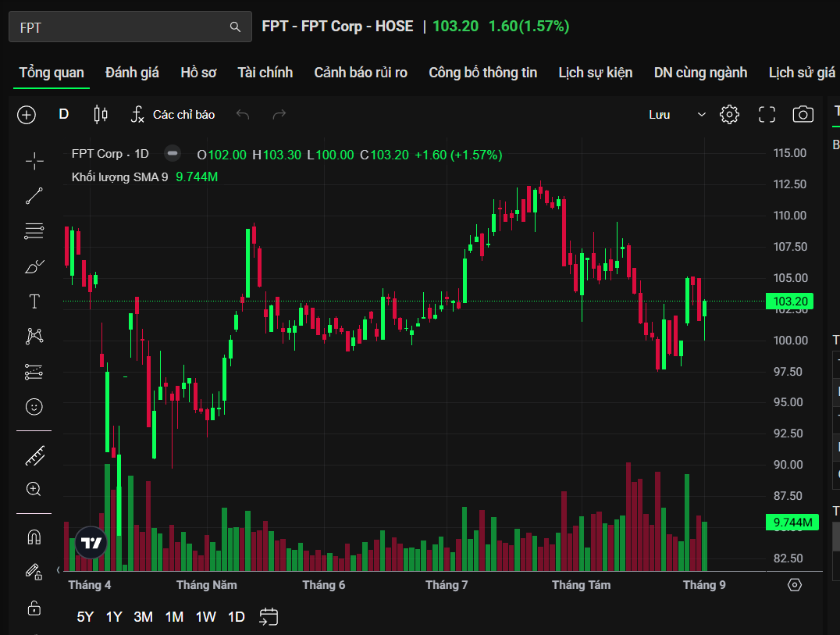Set range to 1W
The width and height of the screenshot is (840, 635).
click(x=206, y=617)
